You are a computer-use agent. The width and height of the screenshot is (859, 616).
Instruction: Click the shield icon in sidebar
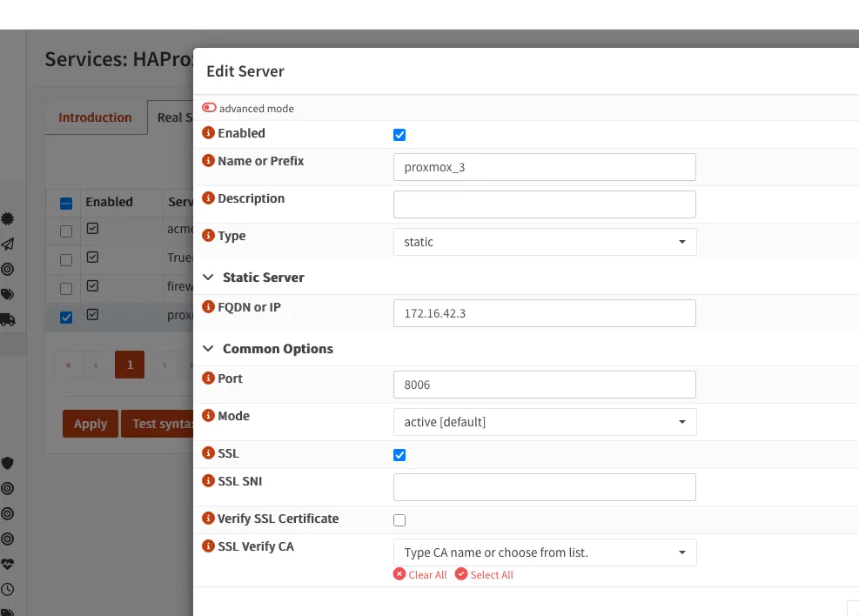8,463
